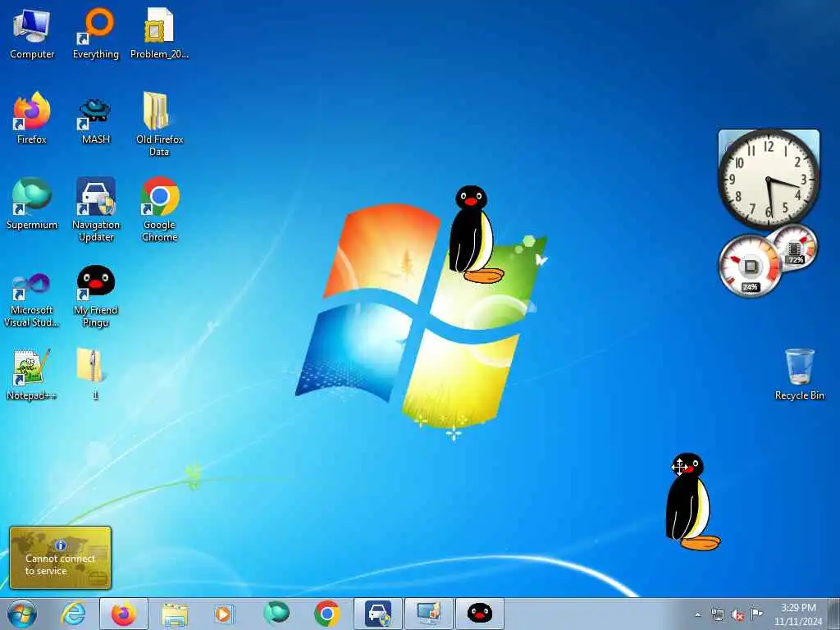Viewport: 840px width, 630px height.
Task: Switch to the Pingu app in the taskbar
Action: tap(479, 614)
